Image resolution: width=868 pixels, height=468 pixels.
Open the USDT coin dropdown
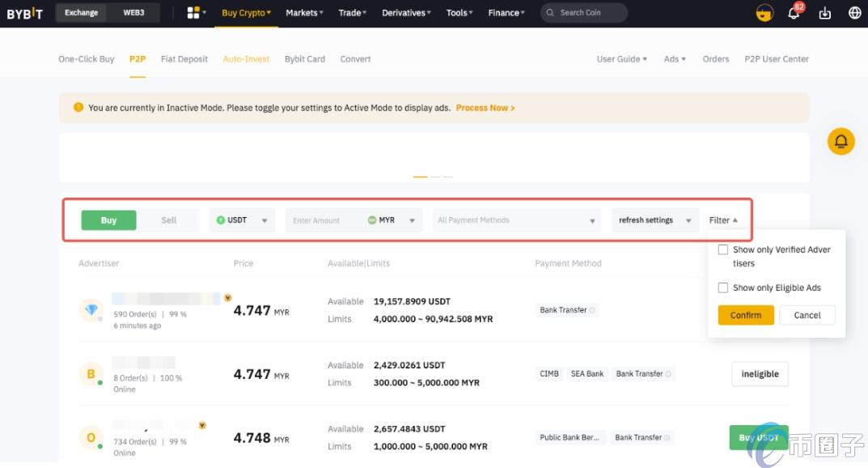point(242,220)
